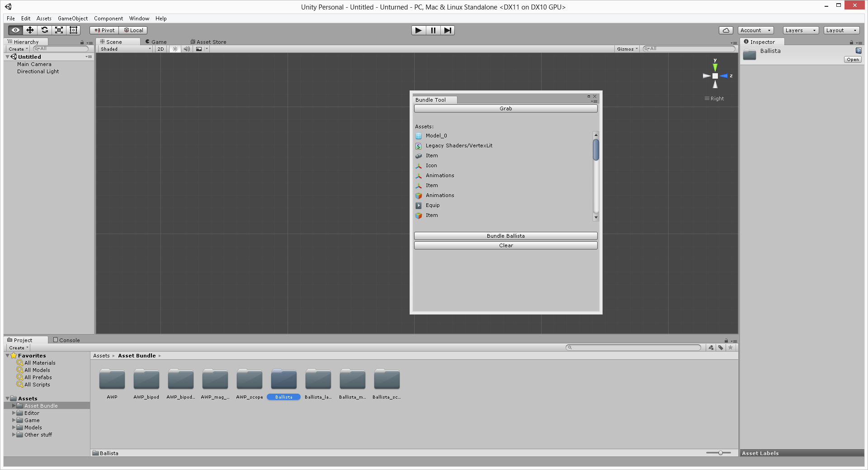Screen dimensions: 868x470
Task: Save search to favorites star icon
Action: (731, 348)
